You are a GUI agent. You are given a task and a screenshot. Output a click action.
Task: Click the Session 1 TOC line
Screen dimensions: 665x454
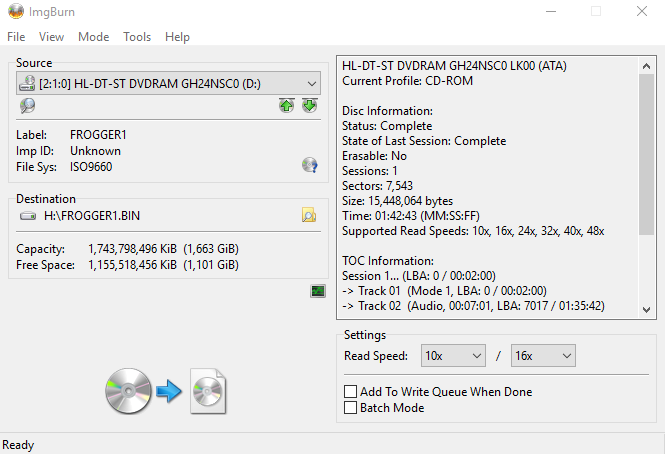419,276
